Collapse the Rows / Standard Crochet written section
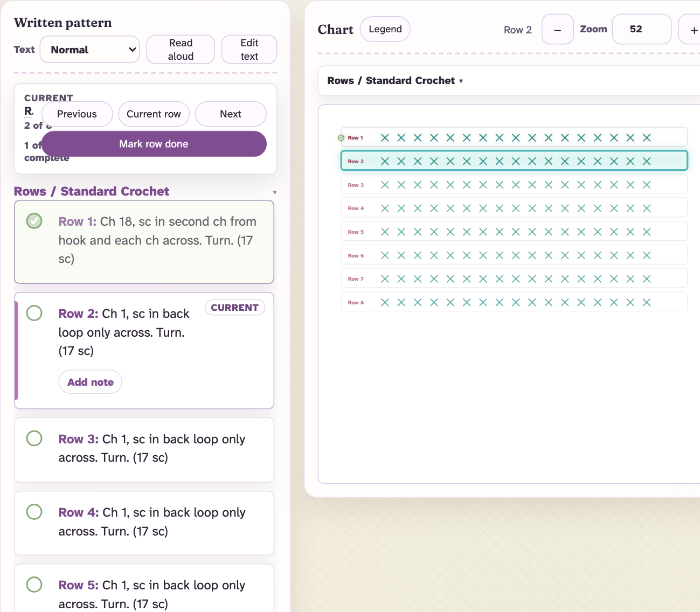The width and height of the screenshot is (700, 612). coord(145,191)
